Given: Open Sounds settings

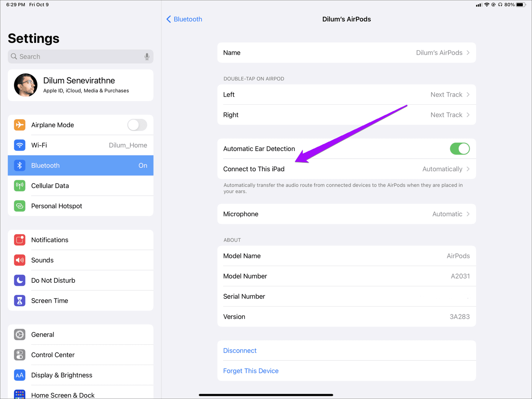Looking at the screenshot, I should 81,260.
